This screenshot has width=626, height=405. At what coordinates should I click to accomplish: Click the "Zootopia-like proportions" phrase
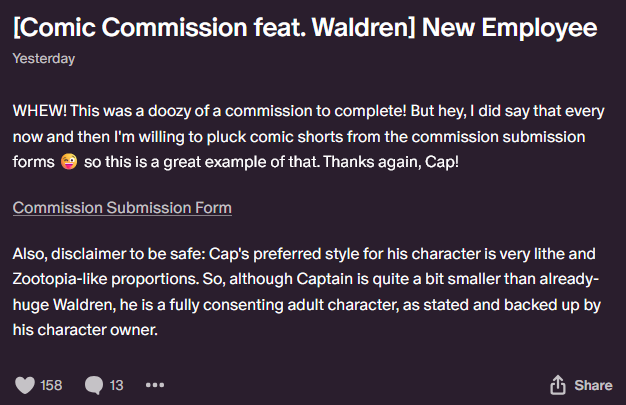point(106,279)
